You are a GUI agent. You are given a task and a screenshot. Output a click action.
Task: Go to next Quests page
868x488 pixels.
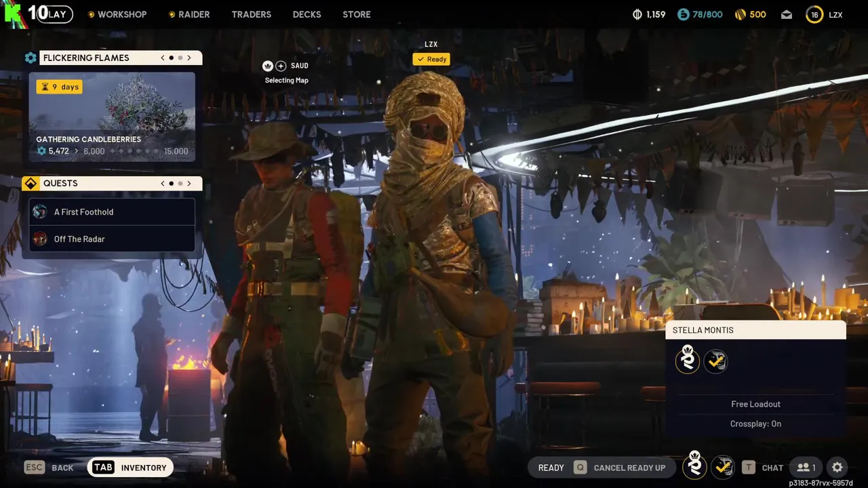[189, 184]
